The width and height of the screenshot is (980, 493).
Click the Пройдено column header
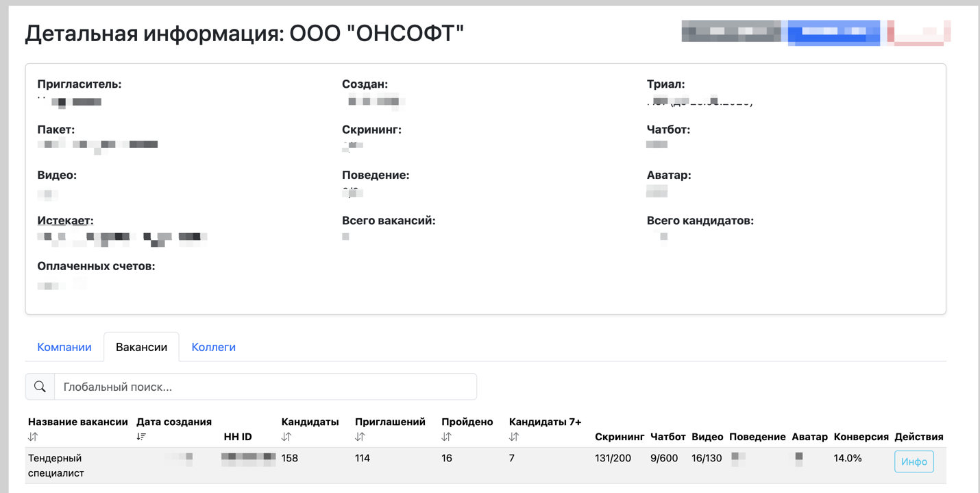tap(467, 422)
